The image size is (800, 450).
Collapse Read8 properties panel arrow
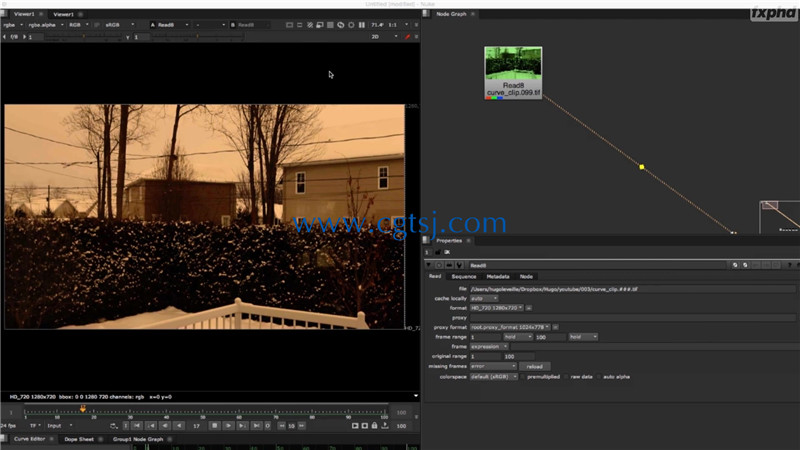[429, 265]
